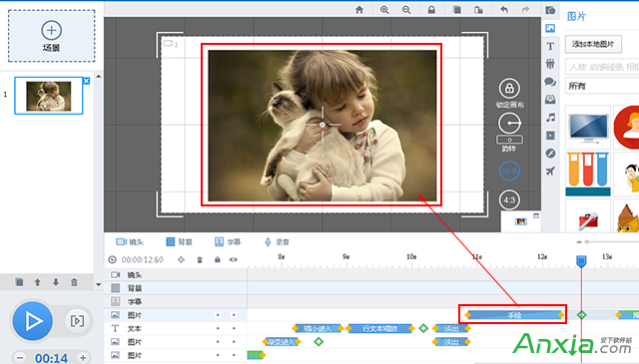The width and height of the screenshot is (639, 364).
Task: Open the 所有 category dropdown
Action: 602,86
